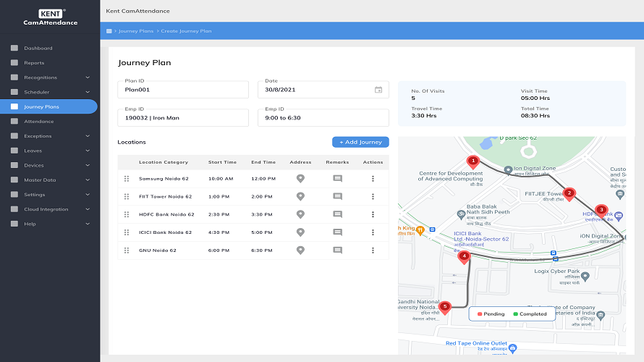Open actions menu for Samsung Noida row
The width and height of the screenshot is (644, 362).
pyautogui.click(x=373, y=178)
